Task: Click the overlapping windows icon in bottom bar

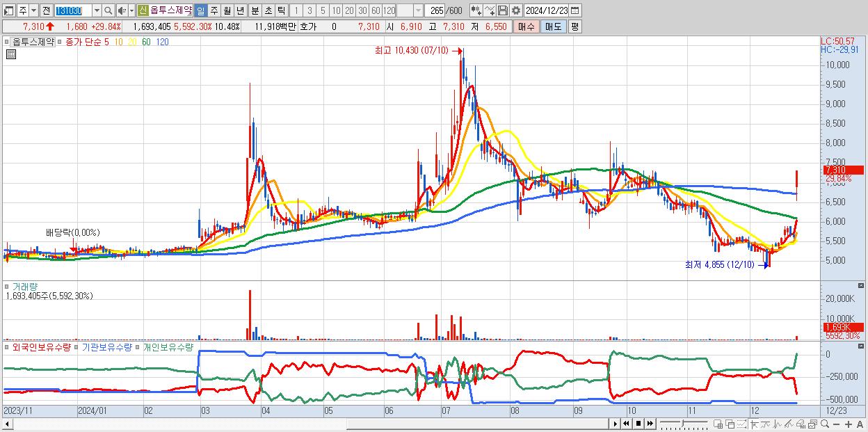Action: click(x=730, y=424)
